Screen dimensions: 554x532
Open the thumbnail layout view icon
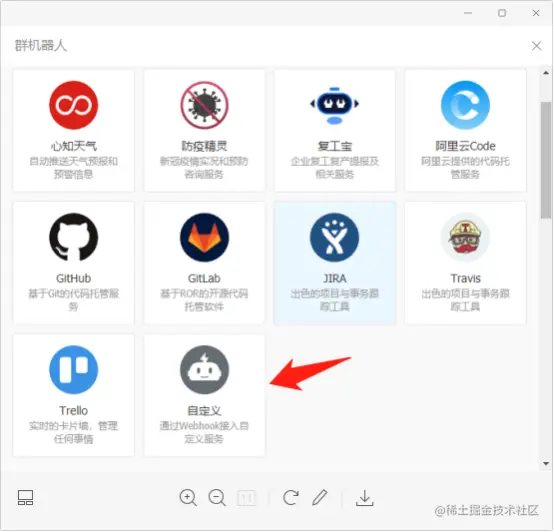(25, 498)
